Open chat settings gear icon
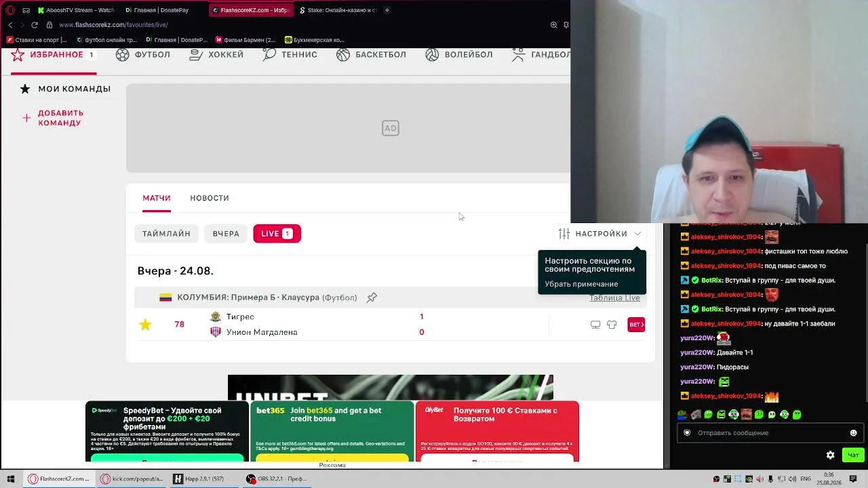 click(830, 455)
